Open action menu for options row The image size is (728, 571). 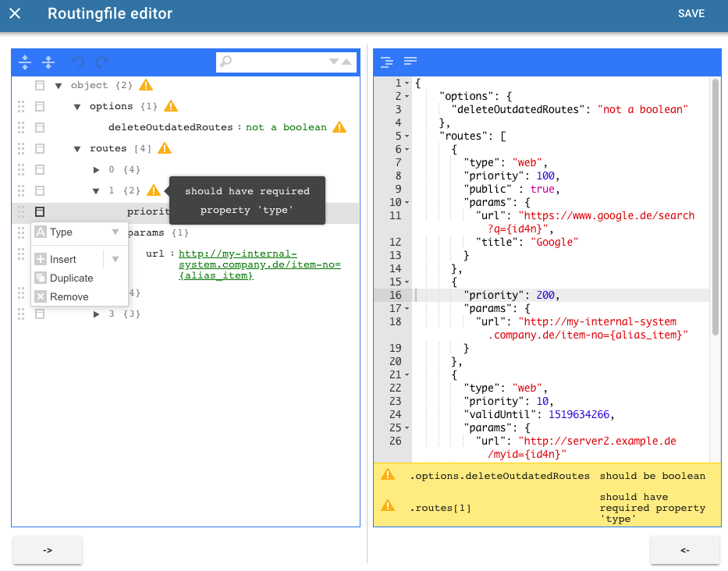(x=40, y=106)
